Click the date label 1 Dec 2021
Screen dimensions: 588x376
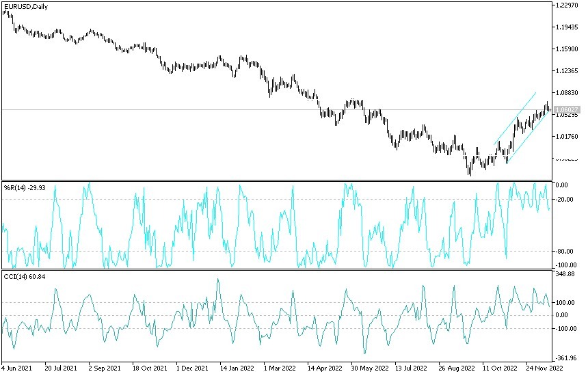pos(192,368)
